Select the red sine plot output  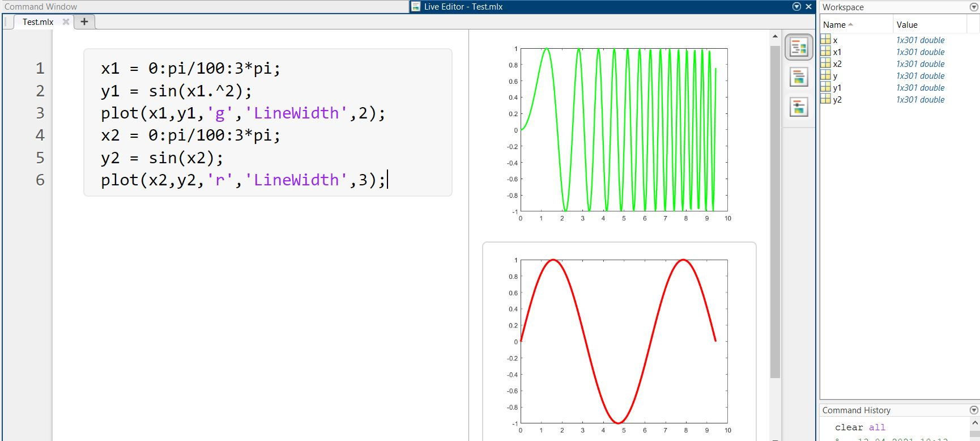coord(623,341)
